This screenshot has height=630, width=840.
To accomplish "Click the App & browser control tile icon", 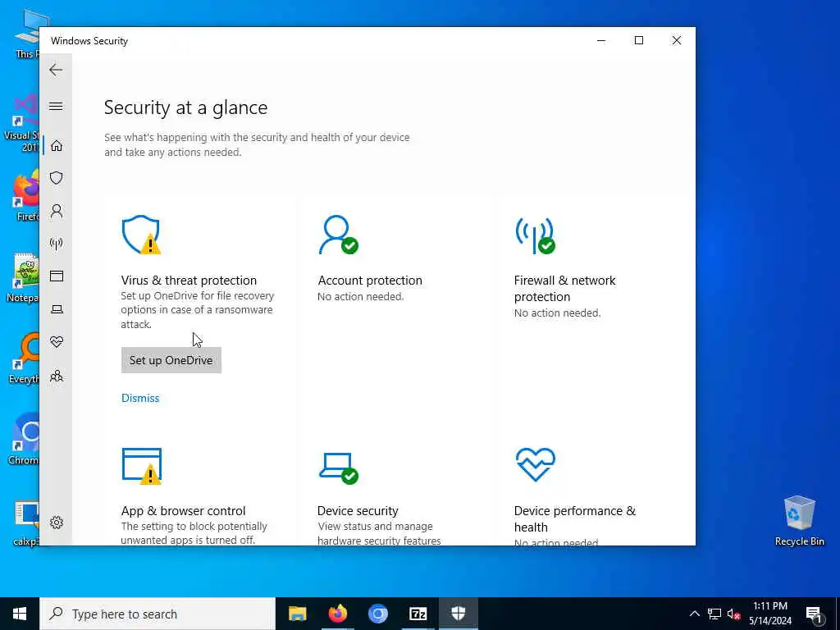I will click(x=141, y=466).
